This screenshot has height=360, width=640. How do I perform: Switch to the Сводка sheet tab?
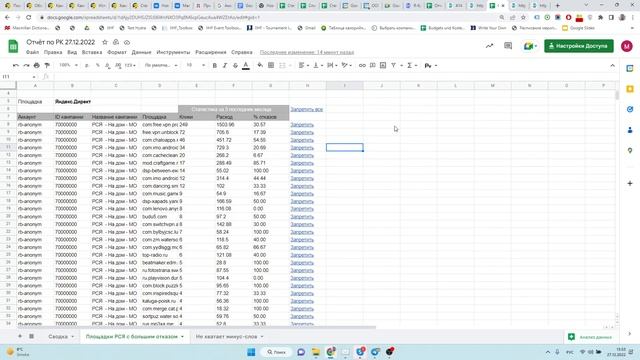click(x=61, y=337)
